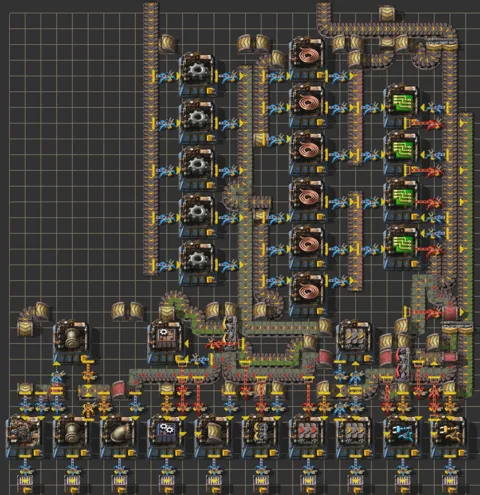Select the assembling machine 1 recipe assembler
This screenshot has height=495, width=480.
[166, 341]
